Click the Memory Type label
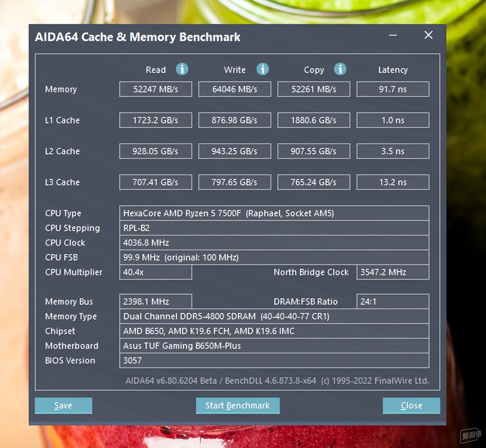This screenshot has width=486, height=448. click(71, 317)
